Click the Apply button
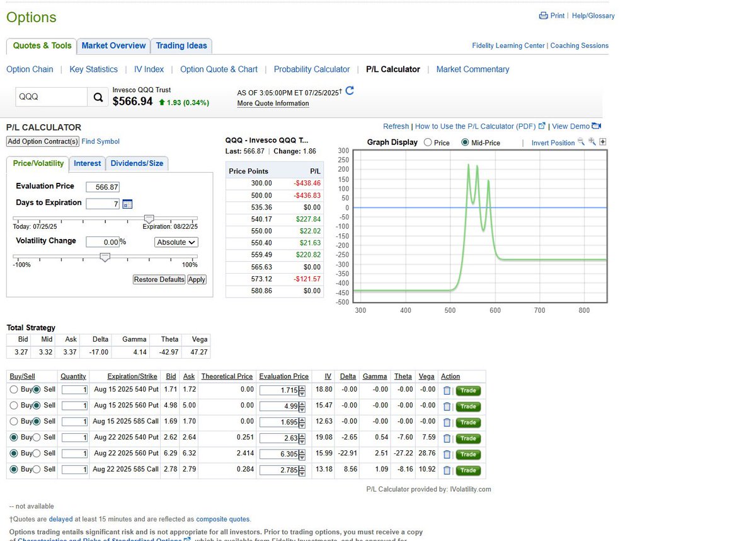The width and height of the screenshot is (756, 541). 197,279
